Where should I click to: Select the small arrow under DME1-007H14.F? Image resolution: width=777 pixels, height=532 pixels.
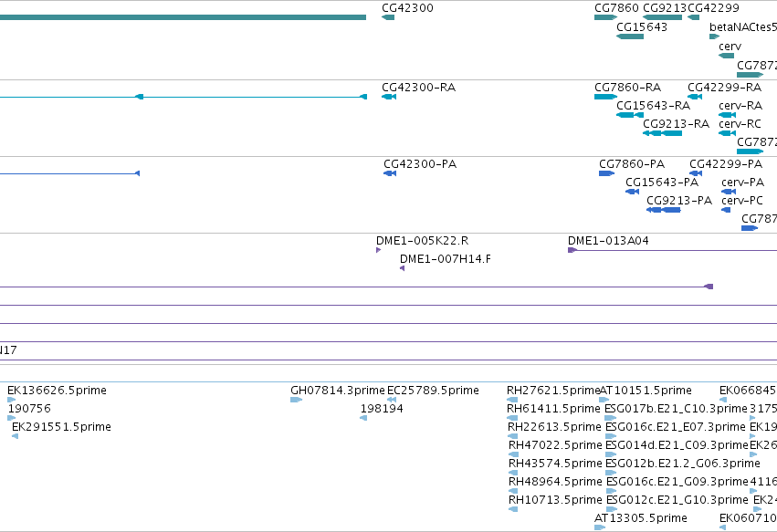402,268
